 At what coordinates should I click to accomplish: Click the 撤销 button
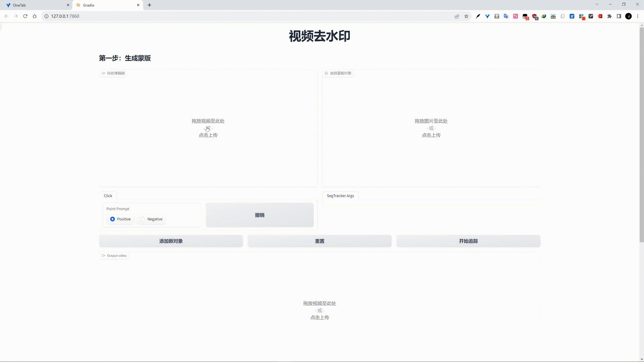(x=259, y=215)
